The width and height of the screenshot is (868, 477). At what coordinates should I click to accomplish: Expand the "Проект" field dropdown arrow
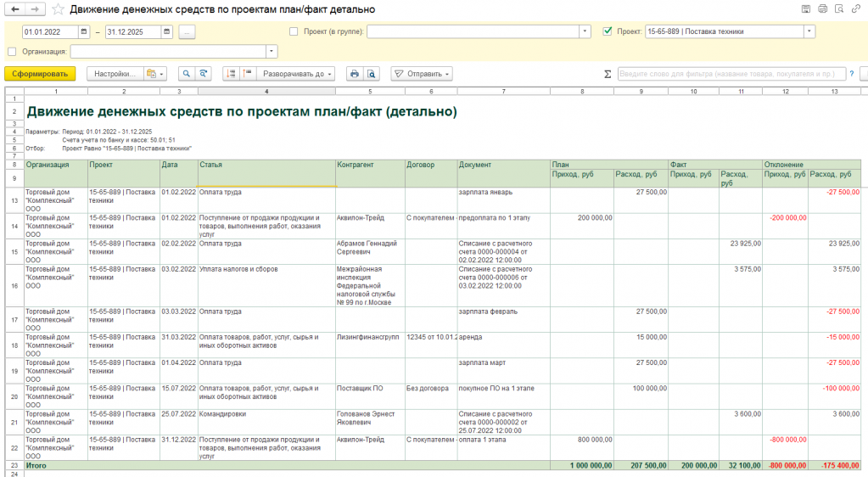tap(809, 31)
